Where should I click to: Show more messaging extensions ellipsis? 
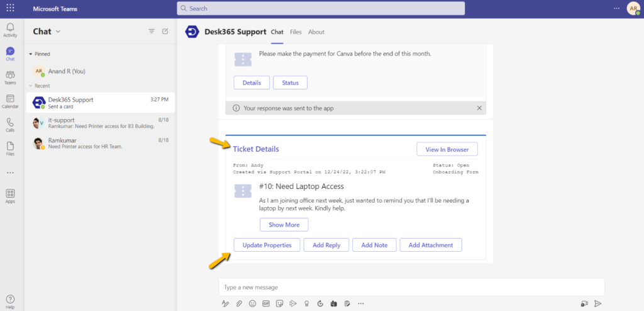[360, 303]
